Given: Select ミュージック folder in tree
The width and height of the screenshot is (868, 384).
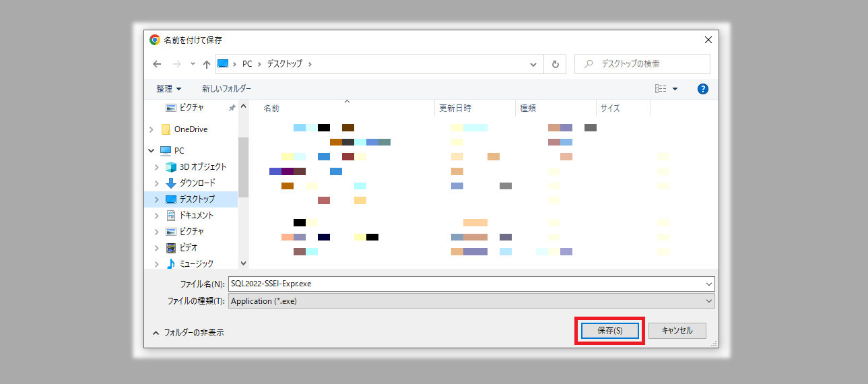Looking at the screenshot, I should pyautogui.click(x=196, y=264).
